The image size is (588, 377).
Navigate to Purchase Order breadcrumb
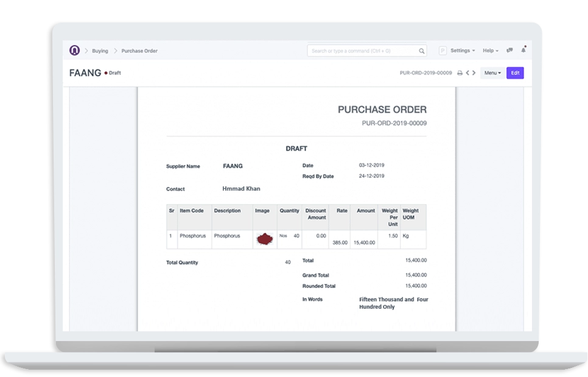(139, 51)
